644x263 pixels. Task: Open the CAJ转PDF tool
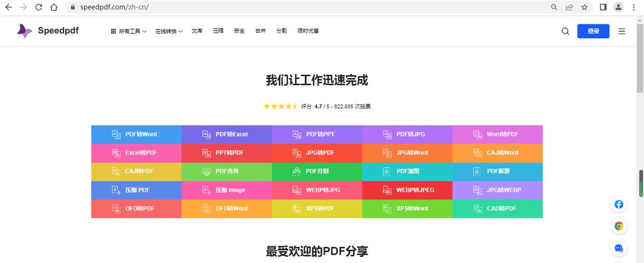click(136, 172)
